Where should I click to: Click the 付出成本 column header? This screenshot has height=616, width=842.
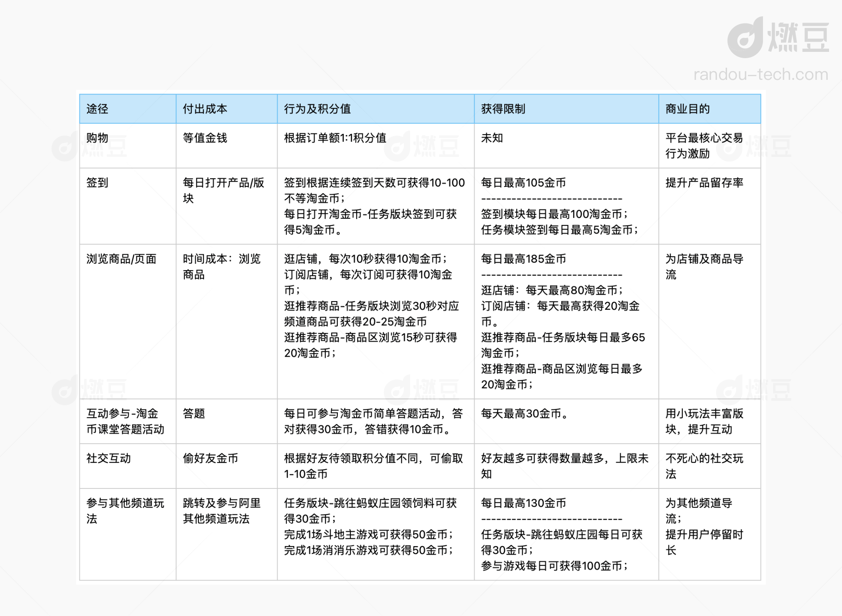(x=205, y=109)
